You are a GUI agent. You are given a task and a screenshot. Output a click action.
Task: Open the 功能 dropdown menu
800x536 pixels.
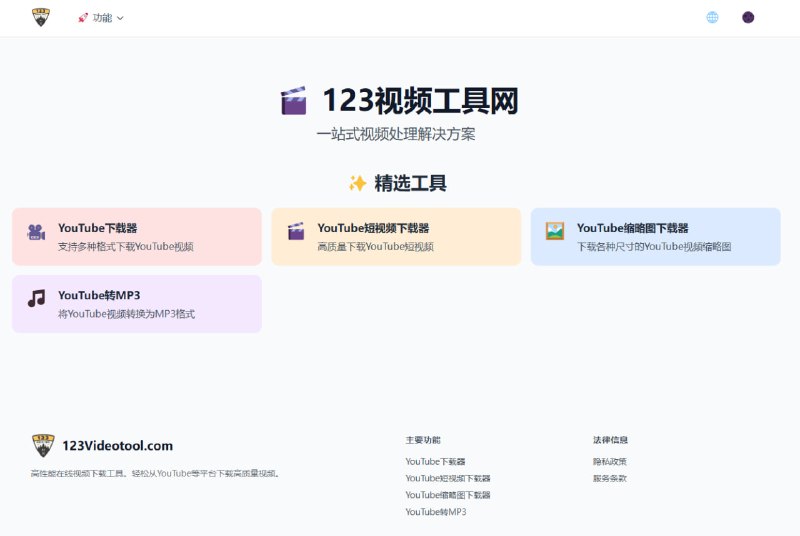pyautogui.click(x=102, y=18)
